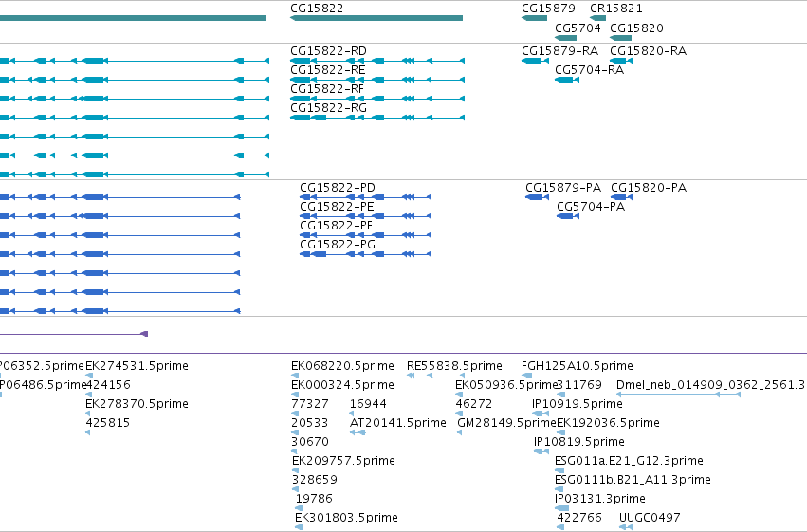Select EST label 424156
Image resolution: width=807 pixels, height=532 pixels.
108,385
